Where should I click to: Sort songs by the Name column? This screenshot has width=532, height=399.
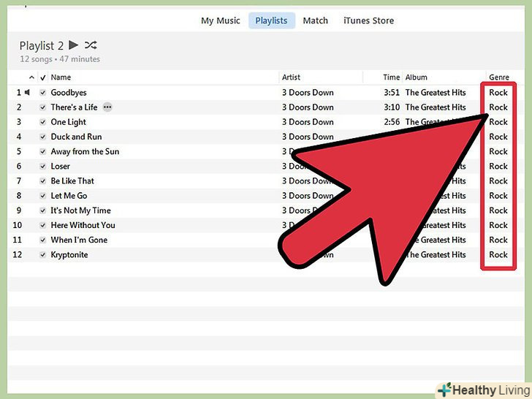tap(61, 77)
